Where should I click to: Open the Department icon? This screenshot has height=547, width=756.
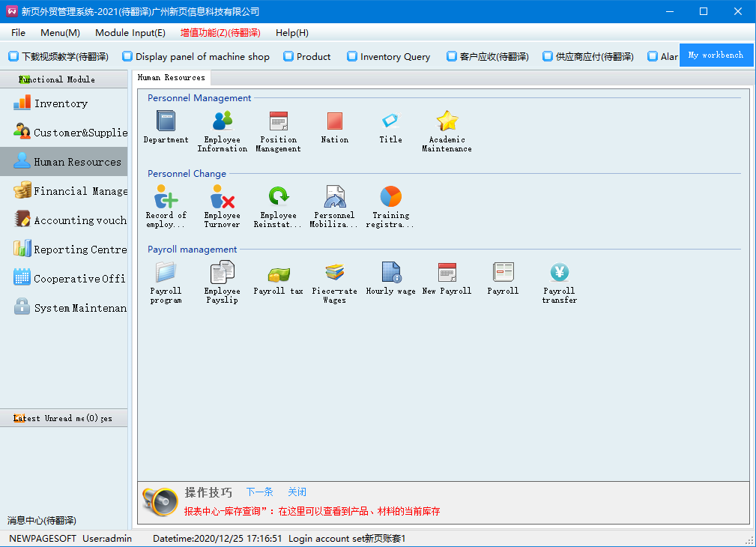point(166,121)
